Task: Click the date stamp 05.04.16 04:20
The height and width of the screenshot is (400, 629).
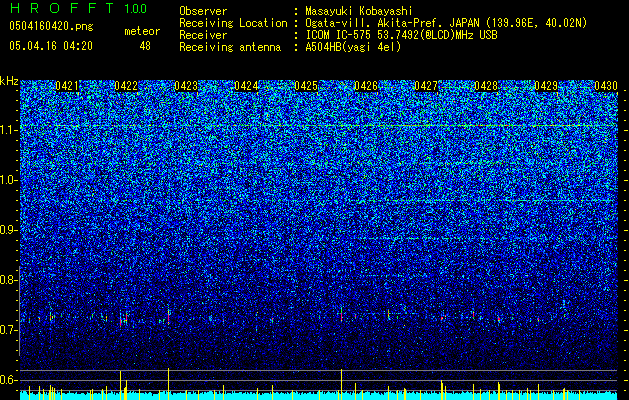Action: 51,46
